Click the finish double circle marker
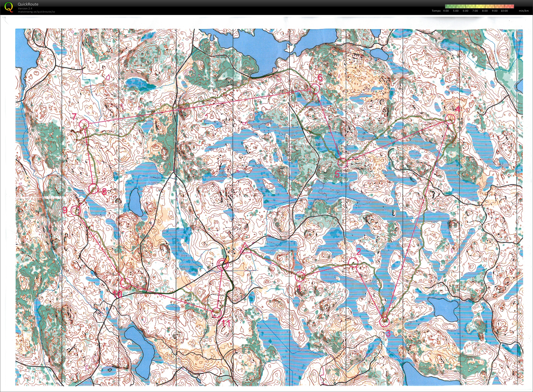Viewport: 533px width, 392px height. pyautogui.click(x=223, y=264)
